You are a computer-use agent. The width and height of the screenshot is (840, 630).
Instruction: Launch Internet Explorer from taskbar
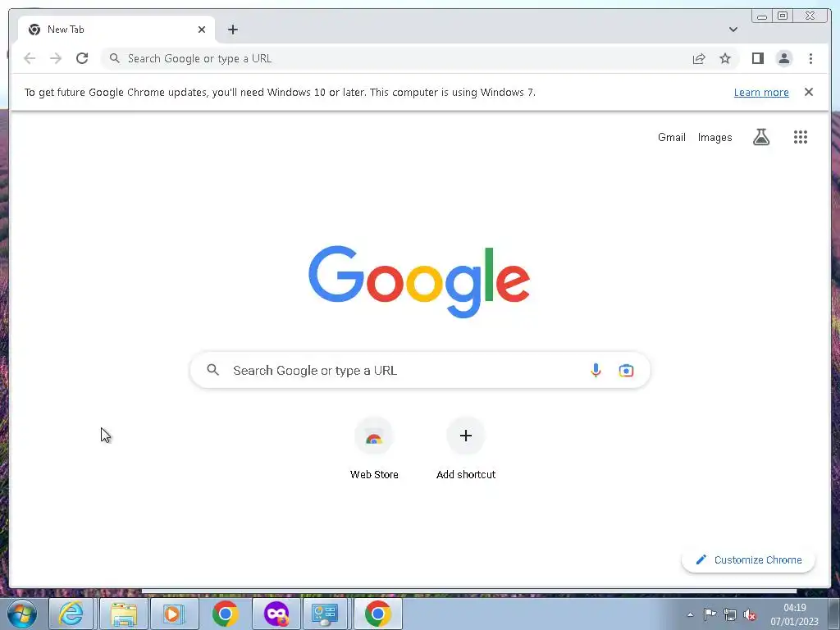71,614
